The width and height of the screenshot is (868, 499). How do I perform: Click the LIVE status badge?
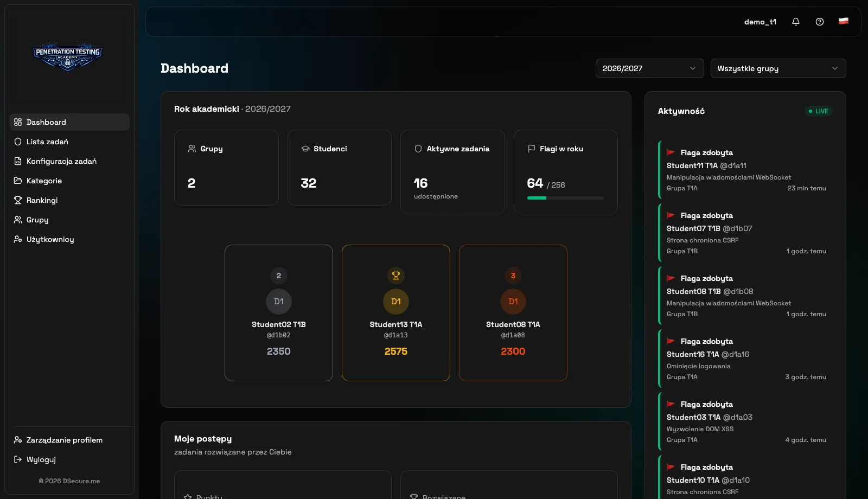coord(819,111)
